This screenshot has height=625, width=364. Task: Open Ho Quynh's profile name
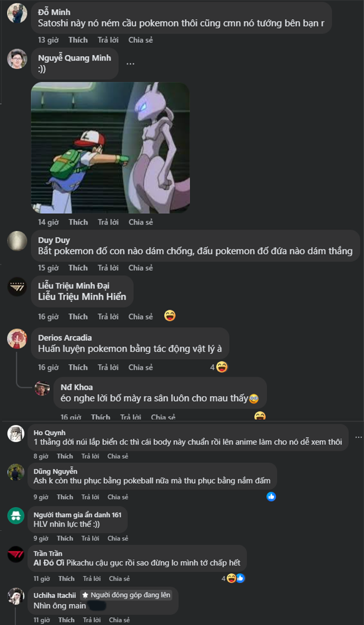coord(49,432)
